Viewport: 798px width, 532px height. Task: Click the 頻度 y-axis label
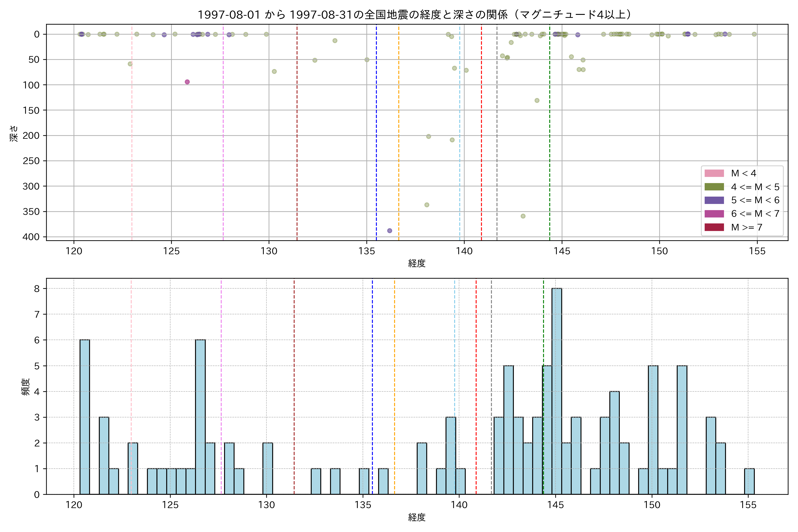26,387
